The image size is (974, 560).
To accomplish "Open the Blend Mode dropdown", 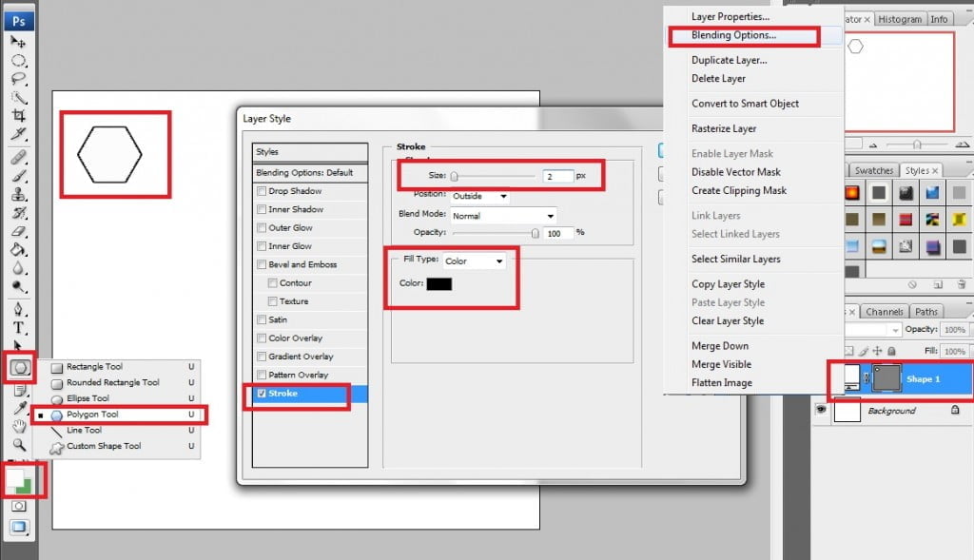I will [504, 216].
